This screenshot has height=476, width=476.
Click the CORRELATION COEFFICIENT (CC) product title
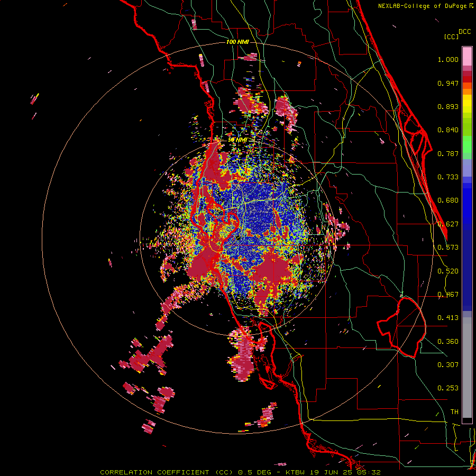pyautogui.click(x=167, y=472)
